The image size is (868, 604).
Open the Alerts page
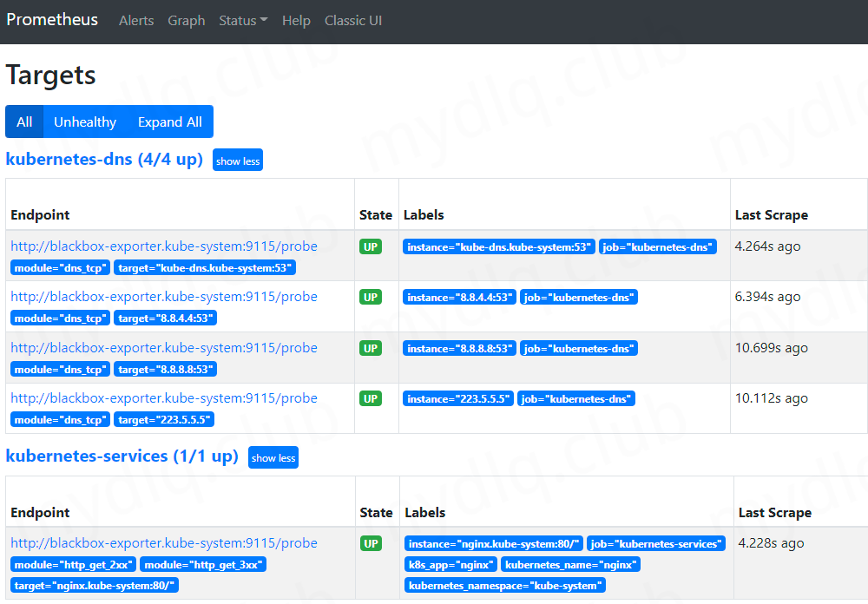click(136, 21)
